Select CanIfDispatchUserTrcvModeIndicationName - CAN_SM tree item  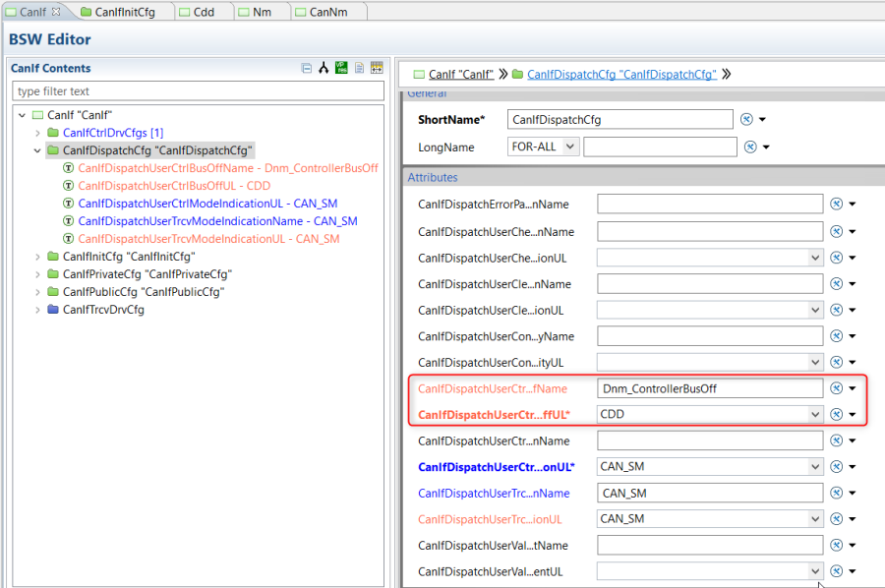[x=217, y=221]
